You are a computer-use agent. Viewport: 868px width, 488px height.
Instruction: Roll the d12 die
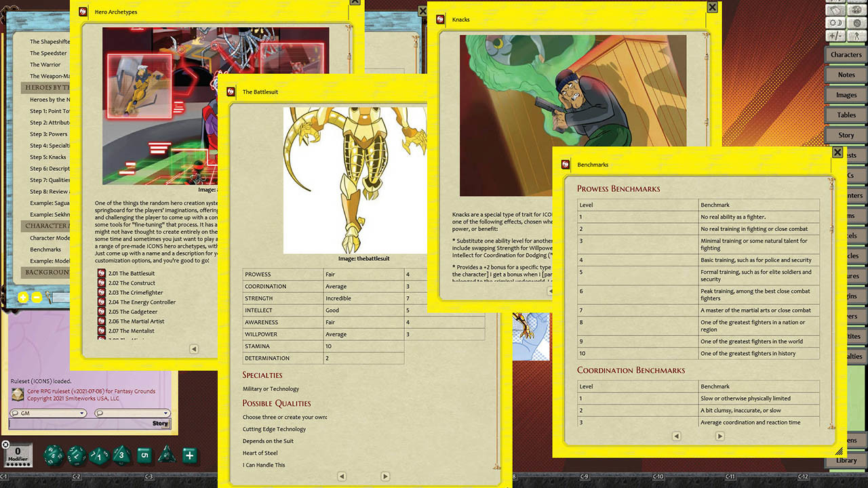tap(77, 454)
